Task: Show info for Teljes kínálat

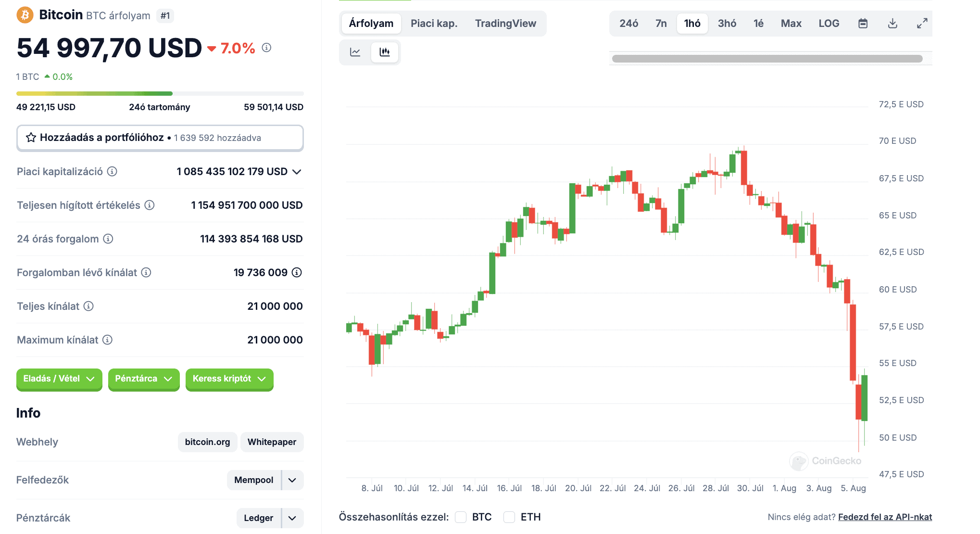Action: coord(88,306)
